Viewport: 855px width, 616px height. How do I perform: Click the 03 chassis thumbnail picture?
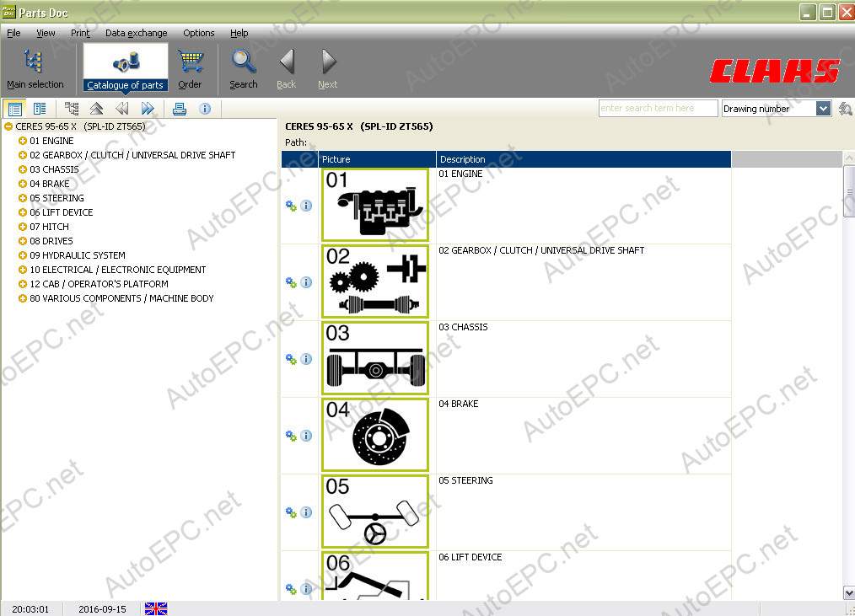coord(375,358)
